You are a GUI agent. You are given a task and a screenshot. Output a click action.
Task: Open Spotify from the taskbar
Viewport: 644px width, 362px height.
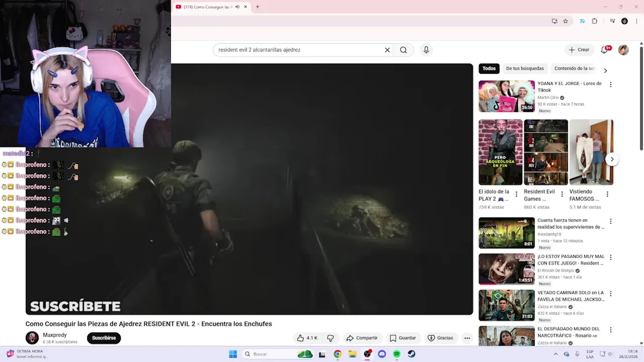[396, 354]
